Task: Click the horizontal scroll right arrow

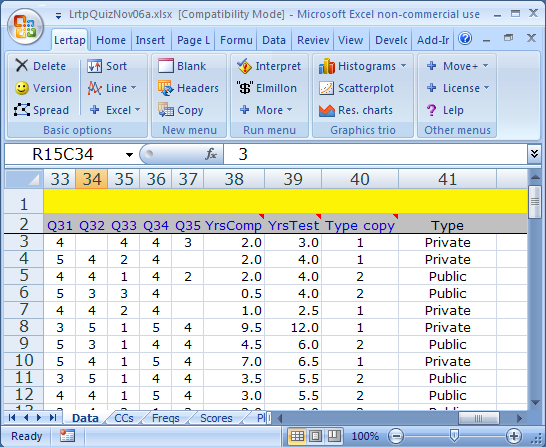Action: click(x=519, y=418)
